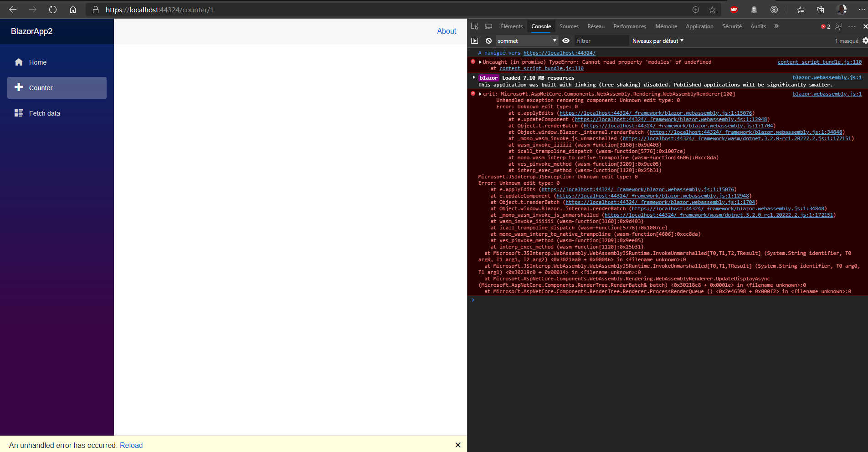Click the install app plus-circle icon

click(x=696, y=10)
